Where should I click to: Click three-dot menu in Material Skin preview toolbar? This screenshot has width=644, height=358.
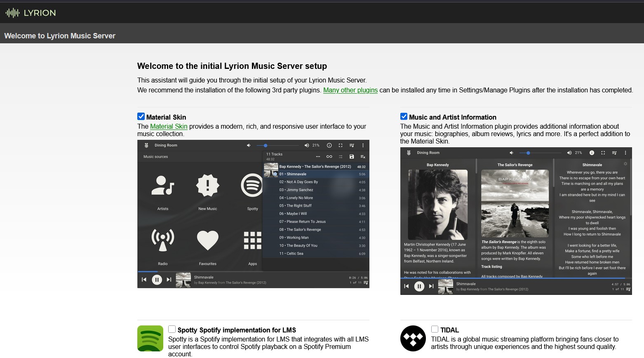tap(363, 145)
